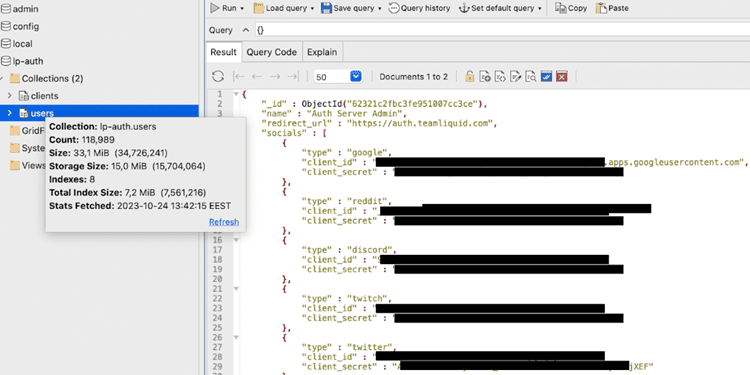The height and width of the screenshot is (375, 750).
Task: Click the 'Total Index Size' line
Action: [x=128, y=192]
